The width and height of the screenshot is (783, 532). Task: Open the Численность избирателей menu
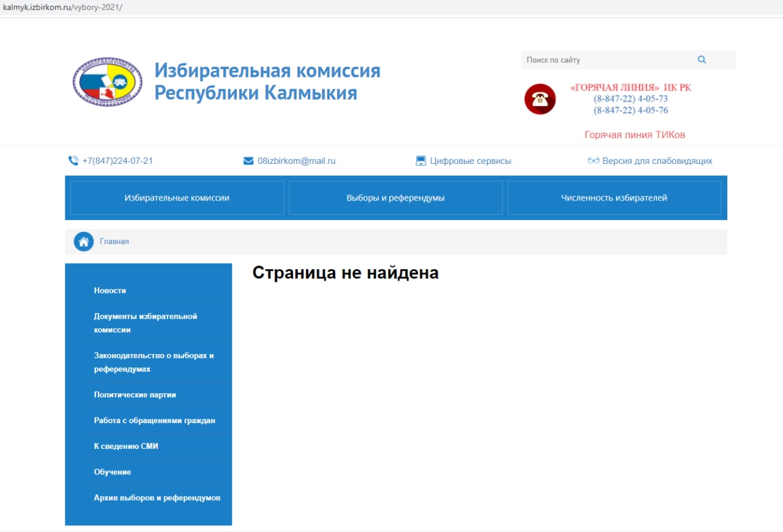click(614, 198)
